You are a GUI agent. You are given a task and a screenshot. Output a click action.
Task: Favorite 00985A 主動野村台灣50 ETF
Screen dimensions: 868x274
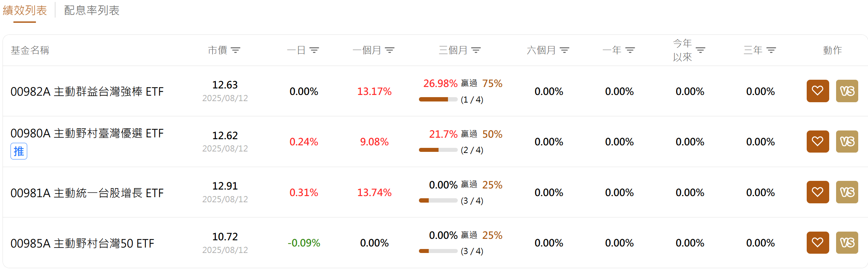(x=818, y=242)
